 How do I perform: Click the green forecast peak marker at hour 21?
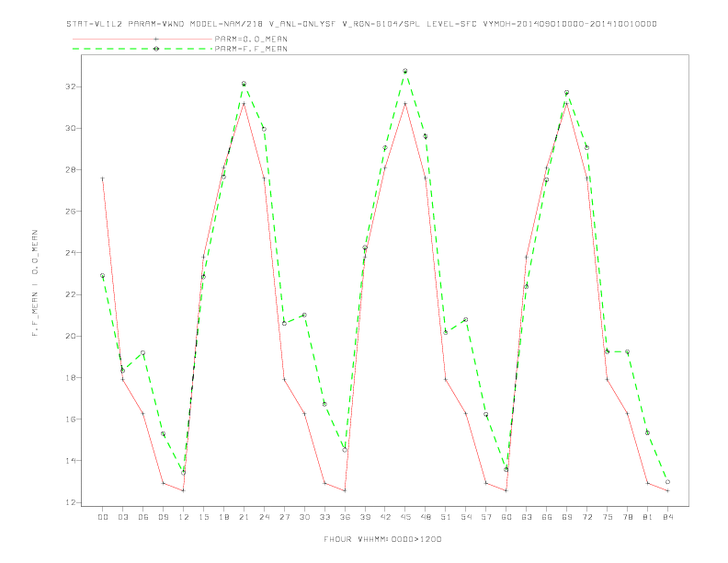click(244, 84)
